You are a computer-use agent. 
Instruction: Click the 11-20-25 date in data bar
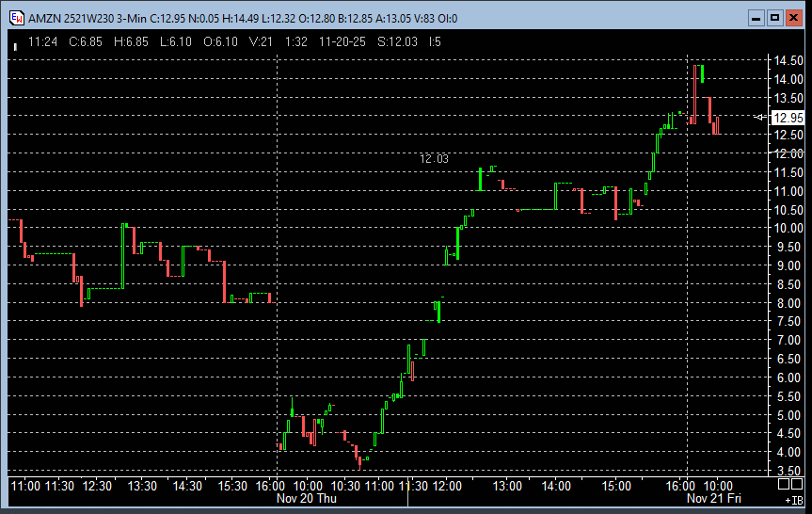pyautogui.click(x=342, y=41)
